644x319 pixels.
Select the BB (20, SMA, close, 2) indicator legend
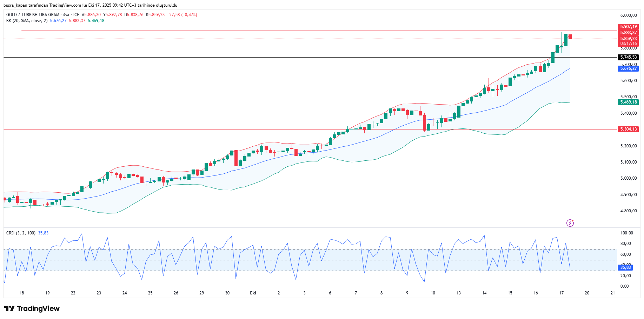(x=27, y=21)
